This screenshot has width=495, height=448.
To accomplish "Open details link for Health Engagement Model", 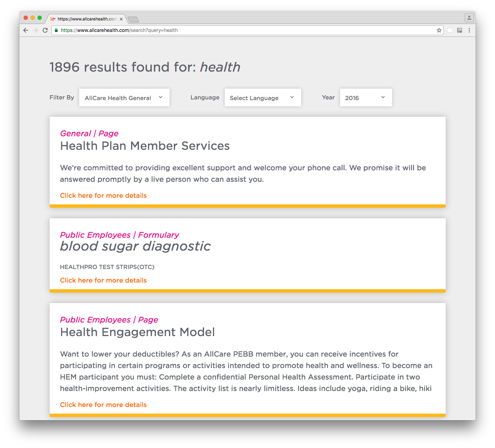I will (103, 405).
